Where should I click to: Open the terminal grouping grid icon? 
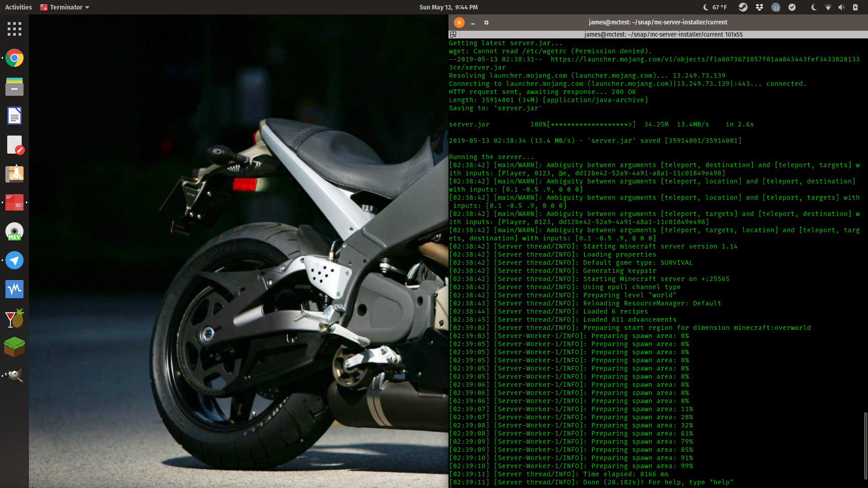tap(453, 34)
